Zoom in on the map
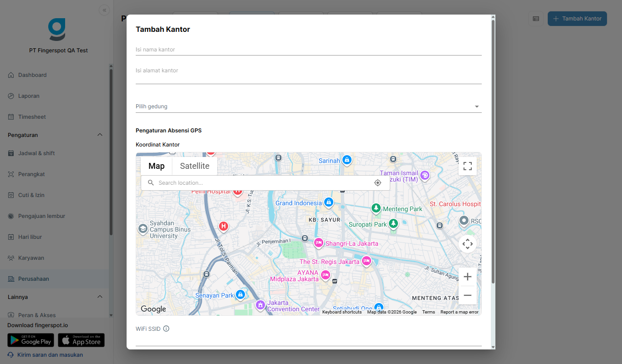Viewport: 622px width, 364px height. click(468, 277)
